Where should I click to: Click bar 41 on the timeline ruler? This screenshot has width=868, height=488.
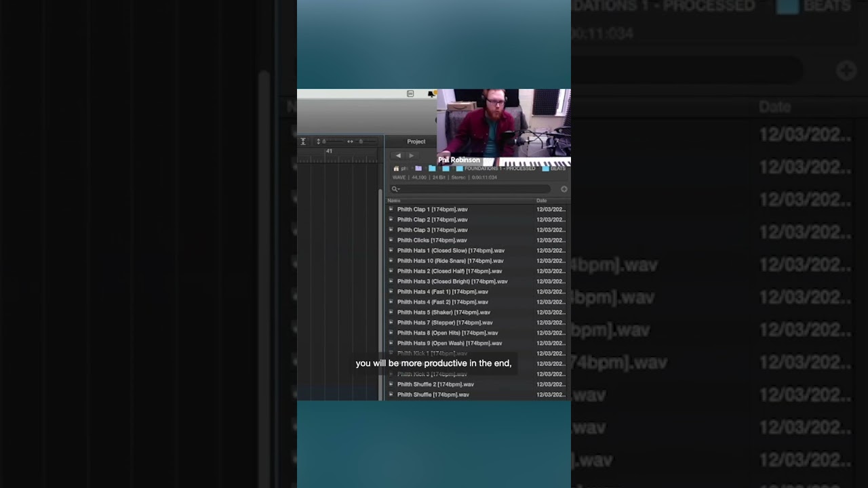[x=329, y=151]
